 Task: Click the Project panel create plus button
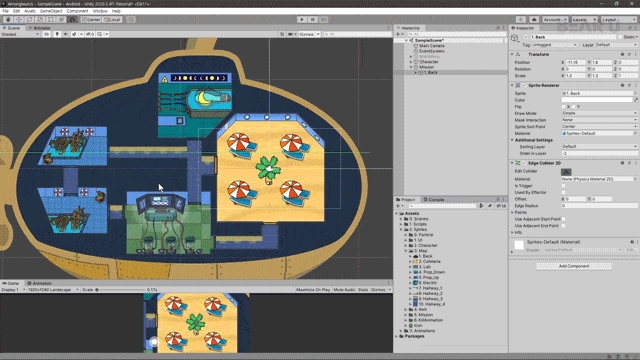399,206
